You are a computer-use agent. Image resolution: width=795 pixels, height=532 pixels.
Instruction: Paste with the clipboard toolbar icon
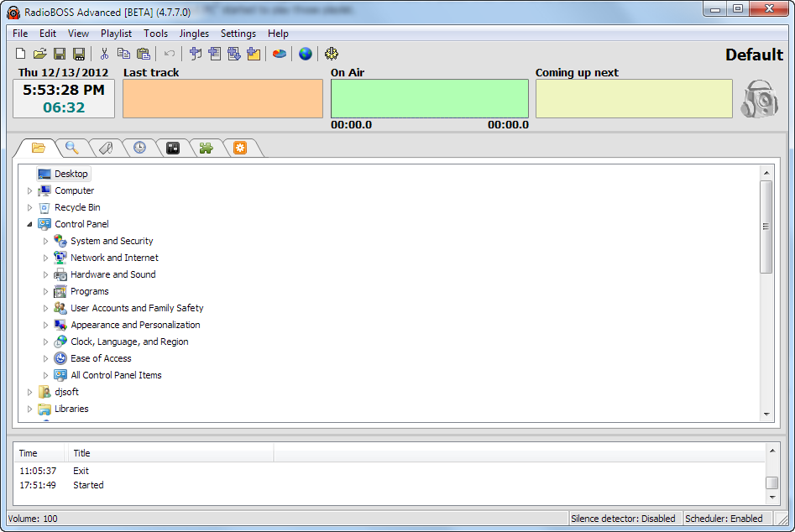(x=144, y=53)
